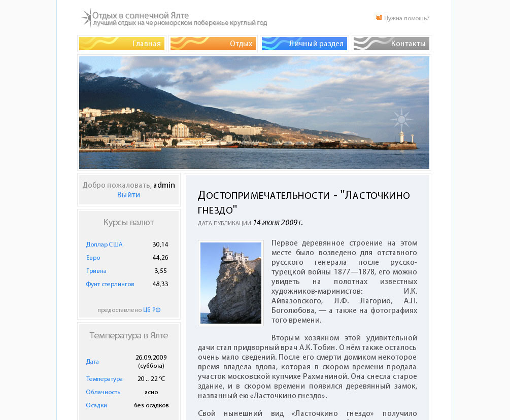Click the 'Евро' currency link

(x=92, y=258)
